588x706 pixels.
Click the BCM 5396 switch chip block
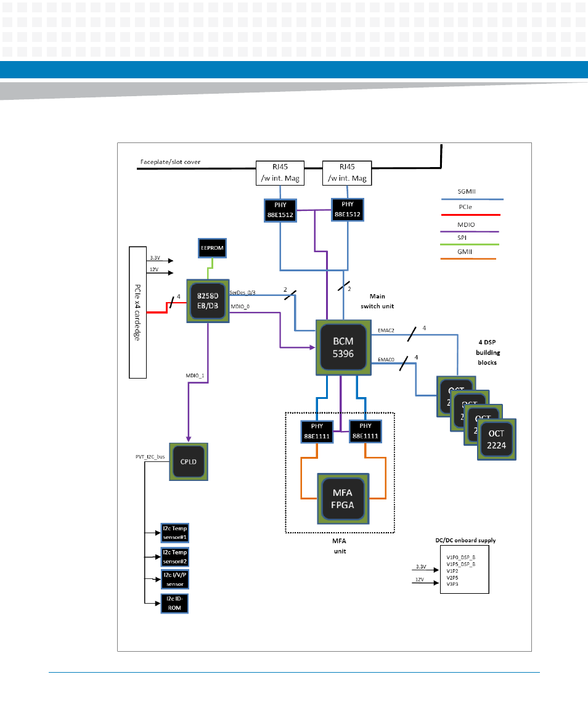(343, 348)
